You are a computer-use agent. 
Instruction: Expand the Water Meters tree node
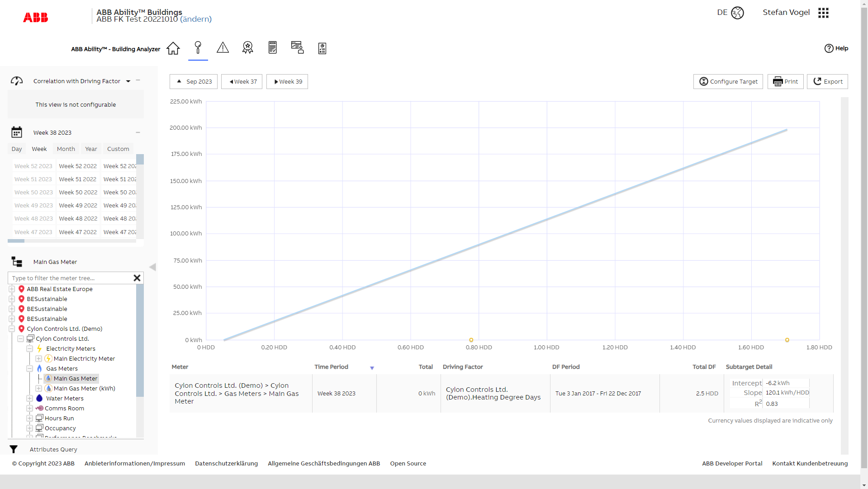(x=29, y=398)
